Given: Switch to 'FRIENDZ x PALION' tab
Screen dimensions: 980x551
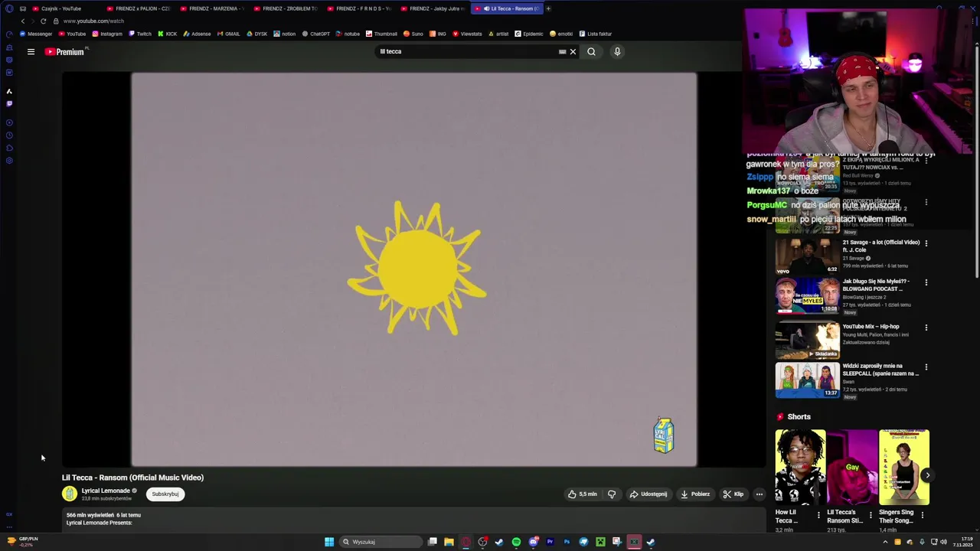Looking at the screenshot, I should click(138, 8).
